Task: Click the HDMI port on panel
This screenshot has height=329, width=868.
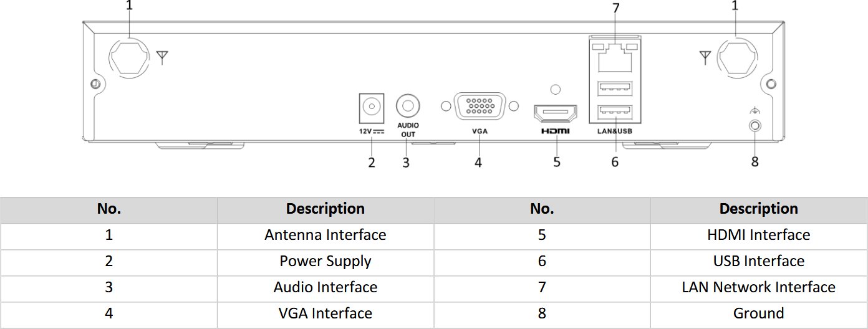Action: [556, 115]
